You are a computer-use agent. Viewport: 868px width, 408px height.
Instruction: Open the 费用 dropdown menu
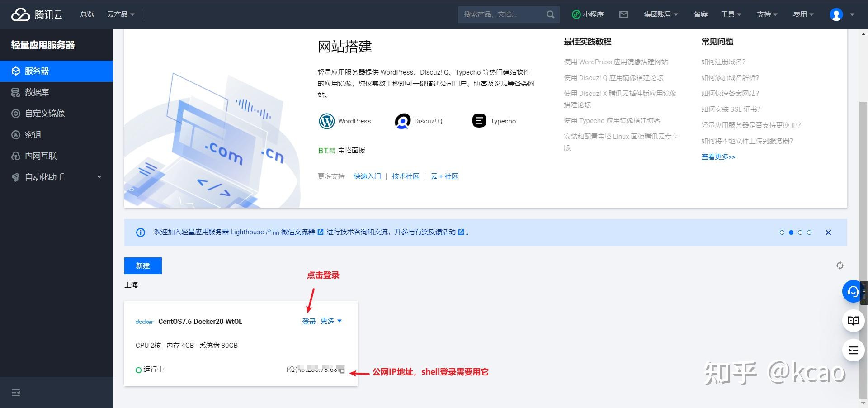tap(803, 14)
